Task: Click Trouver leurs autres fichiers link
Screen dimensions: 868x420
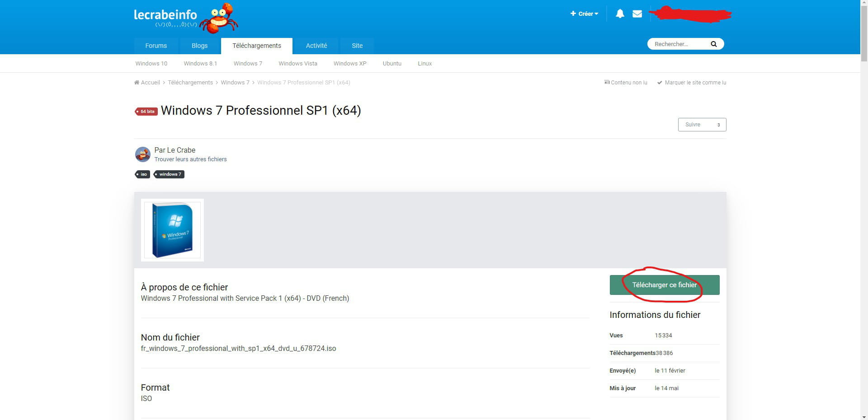Action: [x=190, y=159]
